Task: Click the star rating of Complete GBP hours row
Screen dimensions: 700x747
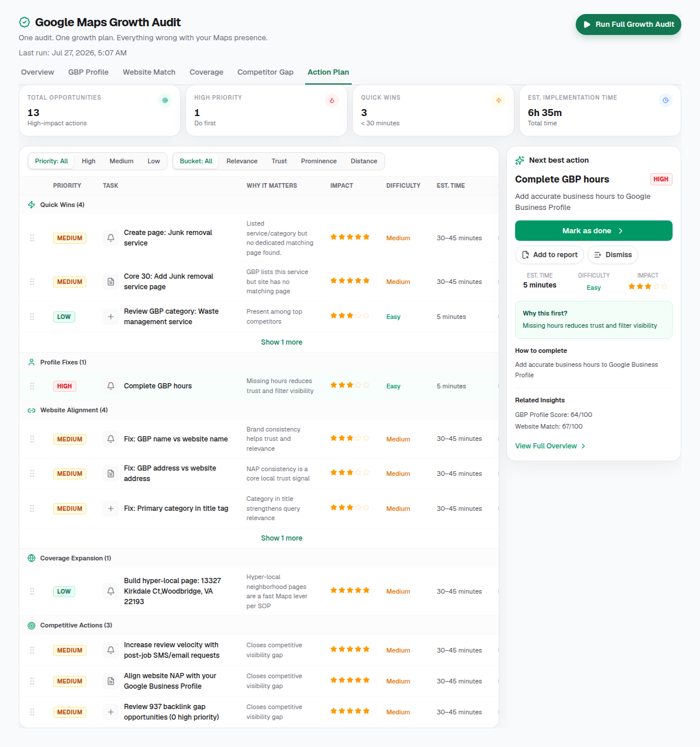Action: click(x=350, y=385)
